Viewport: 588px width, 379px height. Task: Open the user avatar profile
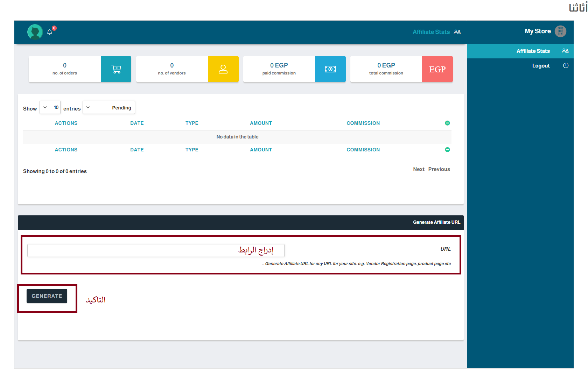click(35, 32)
